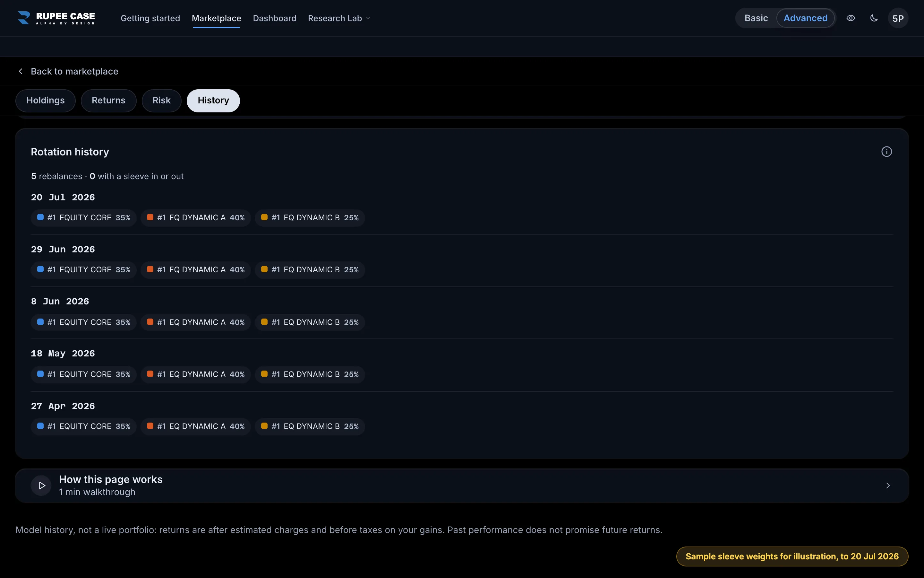
Task: Select Basic mode
Action: pos(756,18)
